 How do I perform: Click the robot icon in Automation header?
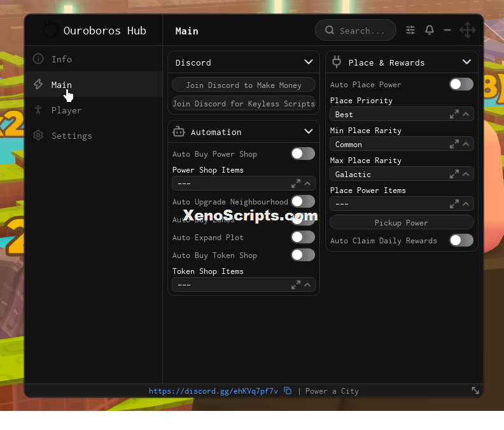coord(179,132)
